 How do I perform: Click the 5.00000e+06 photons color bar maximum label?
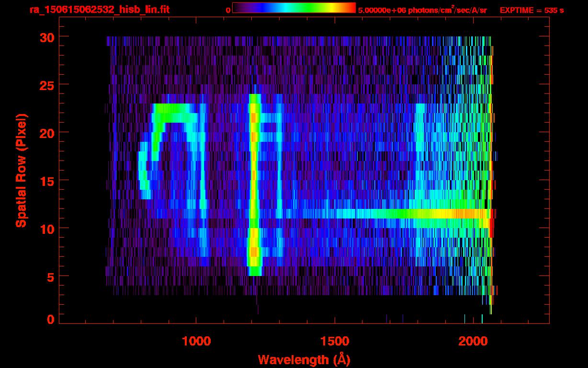pyautogui.click(x=422, y=10)
